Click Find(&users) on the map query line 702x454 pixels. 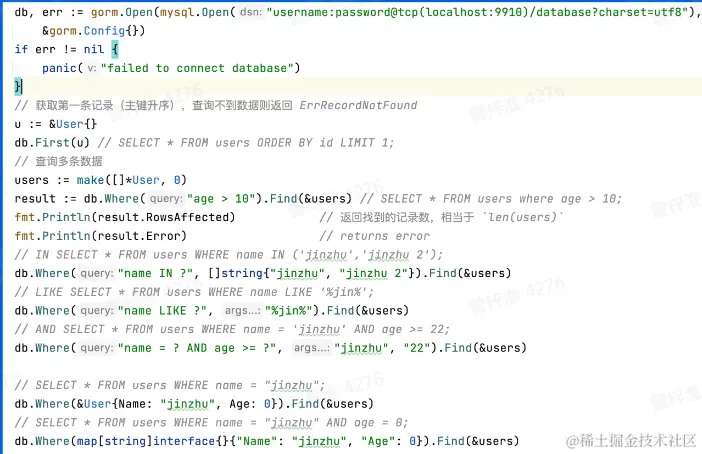point(478,441)
